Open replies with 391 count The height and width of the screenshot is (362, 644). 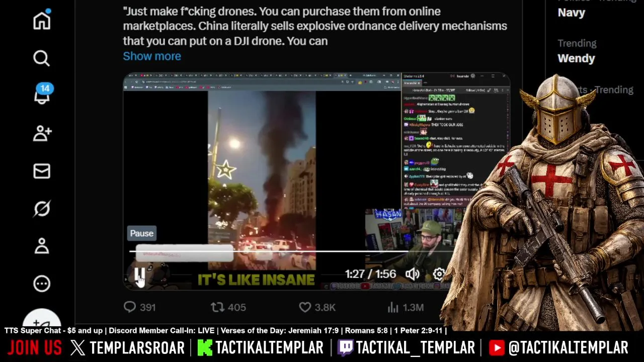click(140, 307)
